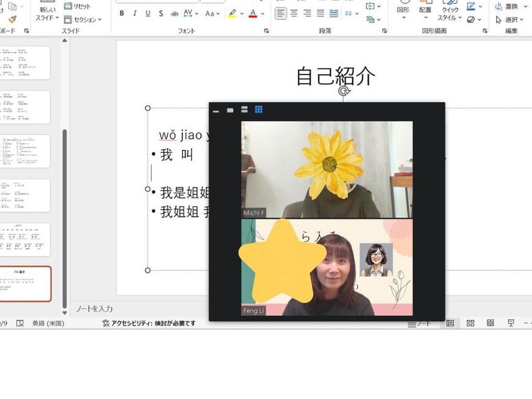Center-align the paragraph text
The width and height of the screenshot is (532, 399).
click(x=294, y=13)
